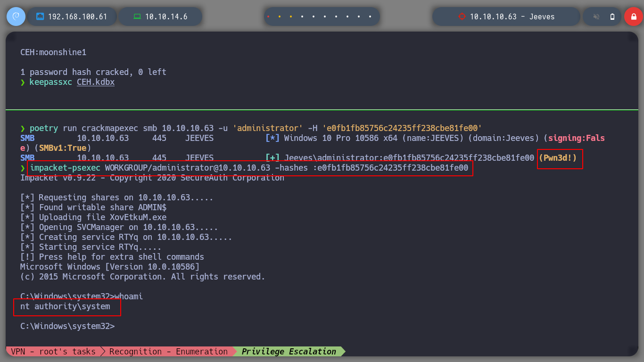The image size is (644, 362).
Task: Click the final C:\Windows\system32> prompt
Action: point(67,326)
